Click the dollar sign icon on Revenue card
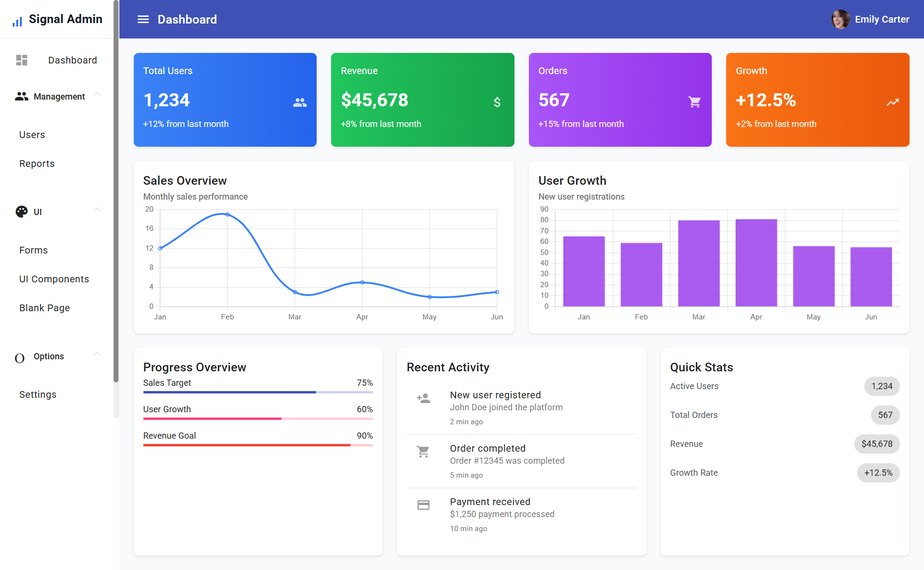 point(497,102)
